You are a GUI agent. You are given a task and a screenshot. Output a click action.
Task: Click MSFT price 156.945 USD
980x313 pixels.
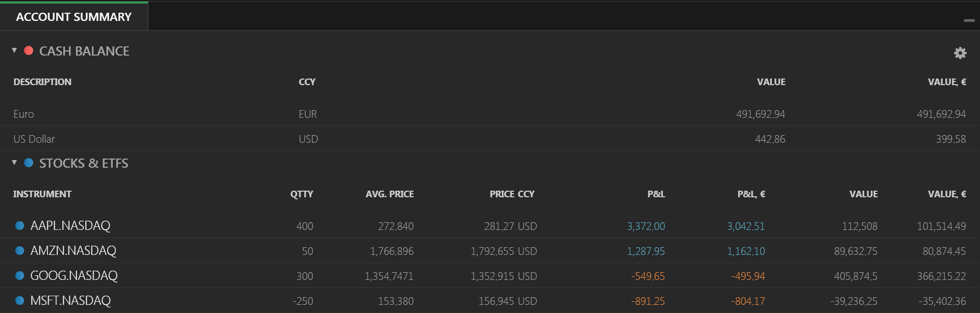coord(508,301)
